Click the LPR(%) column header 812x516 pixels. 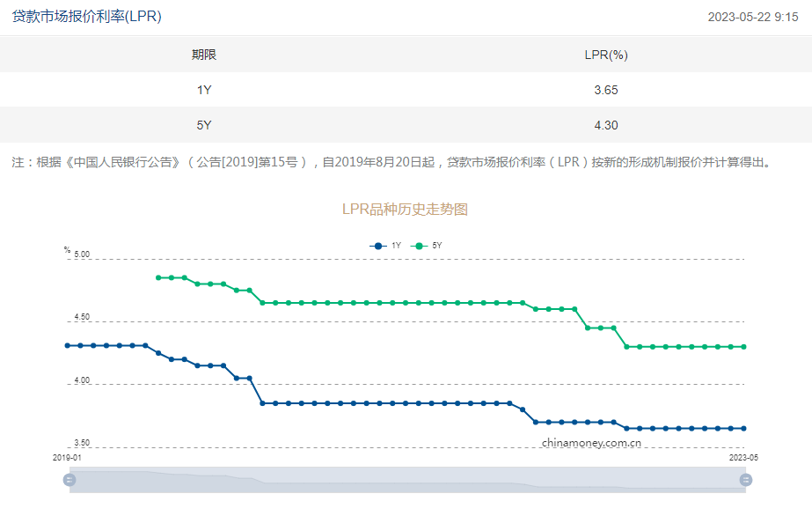coord(606,55)
